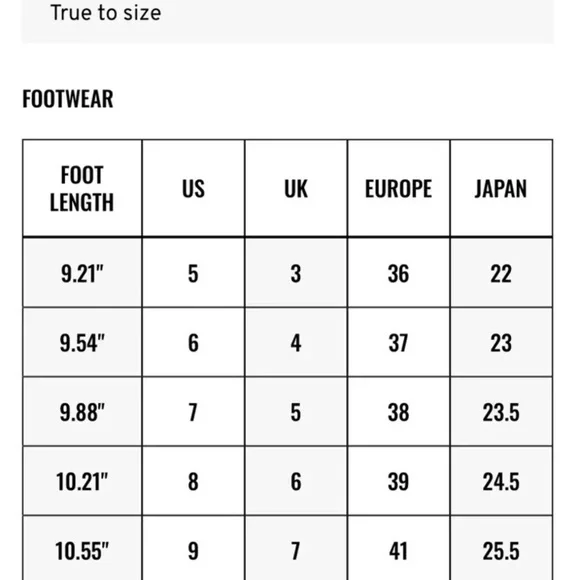Click the True to size text
Image resolution: width=580 pixels, height=580 pixels.
106,13
